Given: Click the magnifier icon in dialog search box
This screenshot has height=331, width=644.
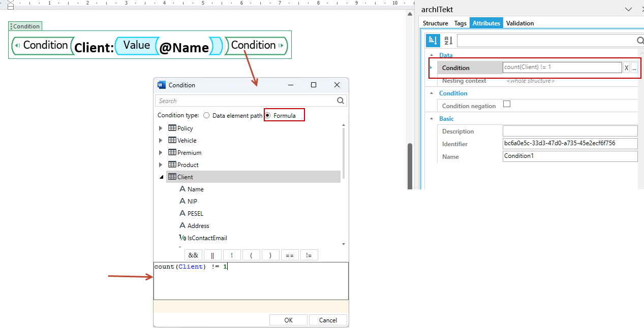Looking at the screenshot, I should point(341,101).
